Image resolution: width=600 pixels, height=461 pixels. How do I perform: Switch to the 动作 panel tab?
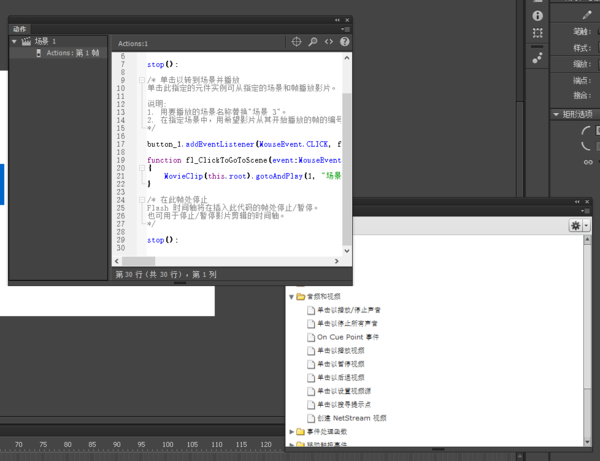click(20, 29)
